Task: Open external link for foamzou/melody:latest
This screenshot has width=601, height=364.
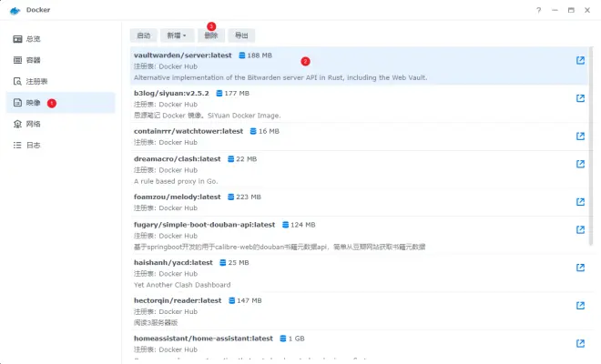Action: click(580, 202)
